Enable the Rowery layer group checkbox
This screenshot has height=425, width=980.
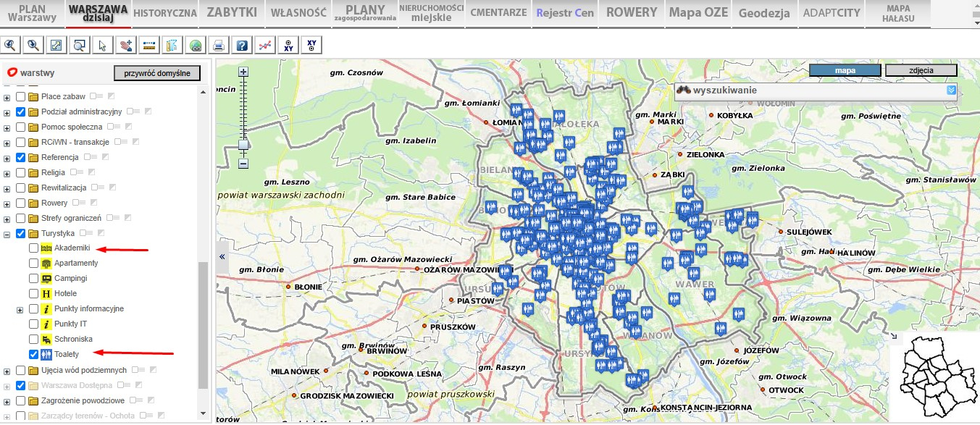(21, 203)
